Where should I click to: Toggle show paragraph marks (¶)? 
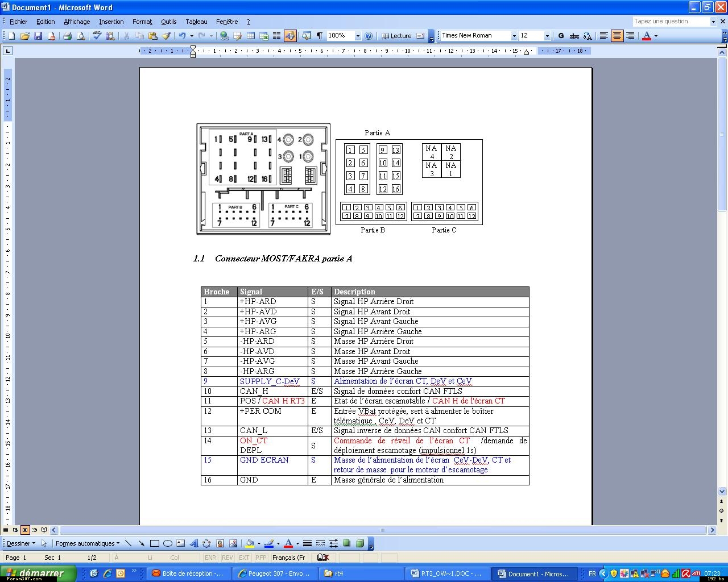[320, 36]
